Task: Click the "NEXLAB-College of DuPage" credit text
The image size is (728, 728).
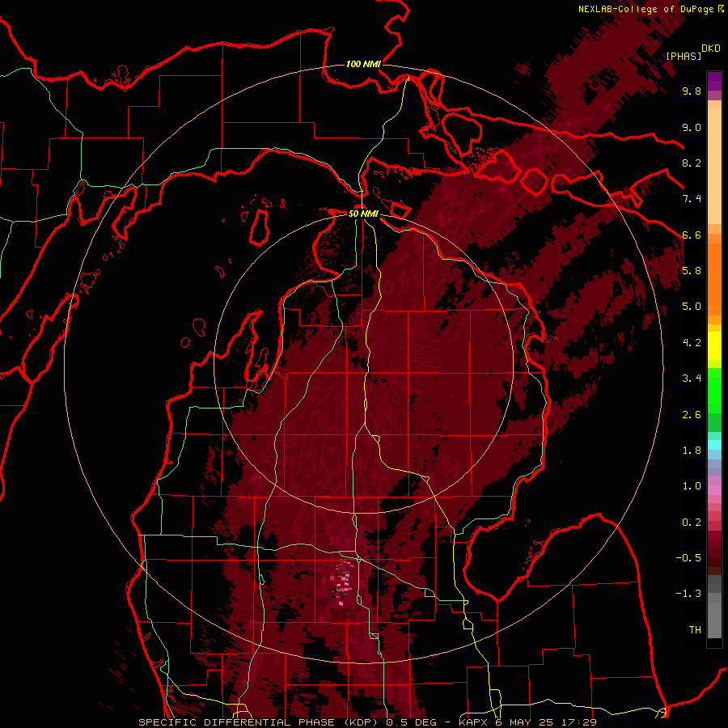Action: click(x=645, y=9)
